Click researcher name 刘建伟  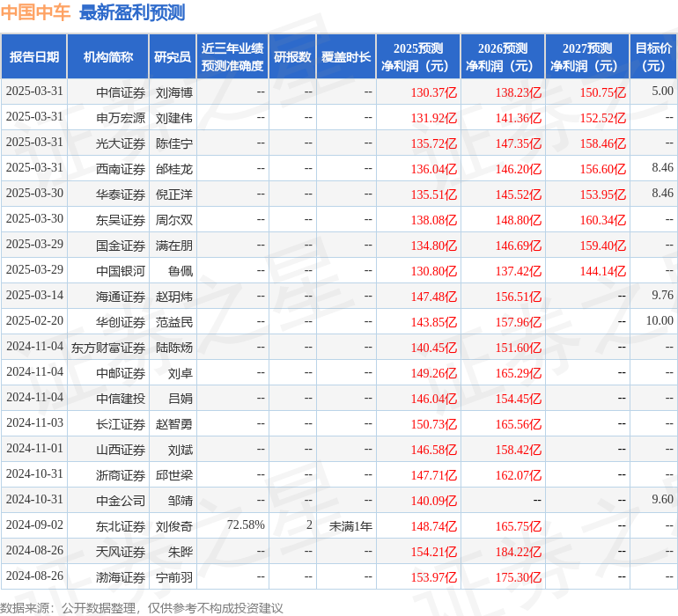point(174,118)
